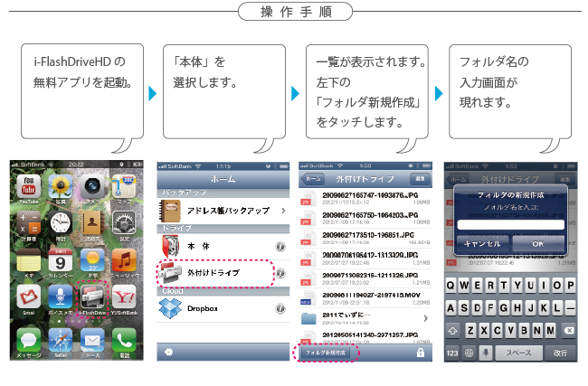Viewport: 588px width, 386px height.
Task: Select the 外付けドライブ row
Action: pos(223,273)
